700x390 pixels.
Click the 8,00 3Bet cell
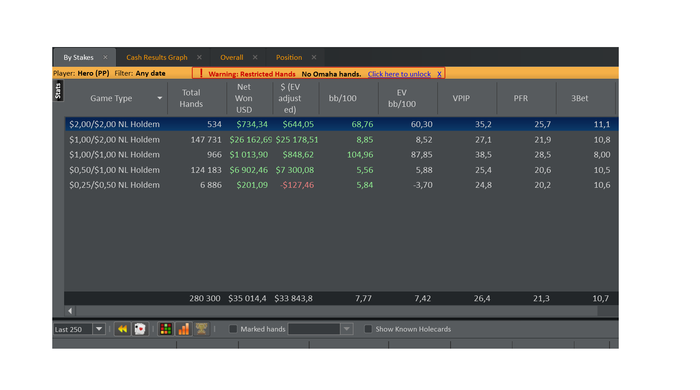[602, 155]
